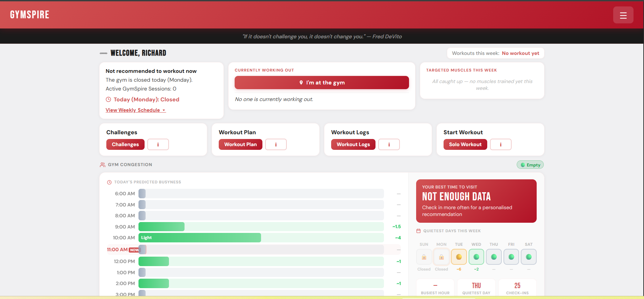Screen dimensions: 644x299
Task: Show info for Workout Logs card
Action: [389, 144]
